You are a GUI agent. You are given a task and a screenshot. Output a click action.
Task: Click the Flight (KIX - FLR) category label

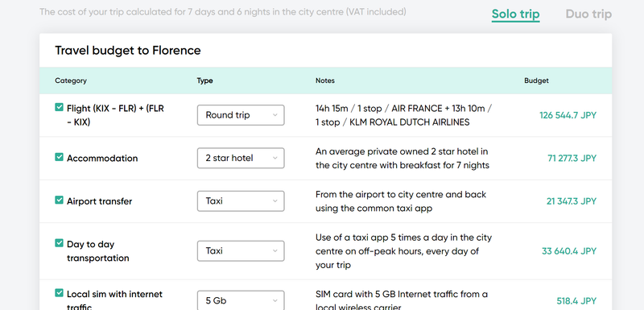(115, 115)
